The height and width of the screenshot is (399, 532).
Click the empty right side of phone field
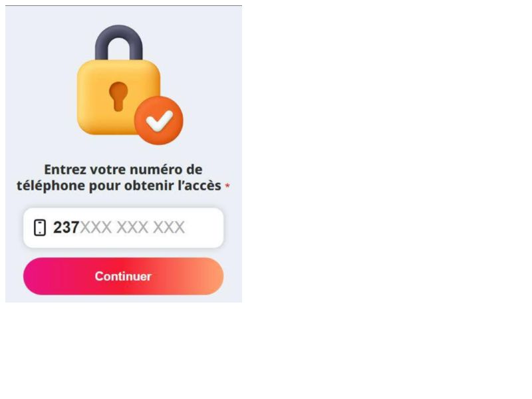click(x=205, y=227)
